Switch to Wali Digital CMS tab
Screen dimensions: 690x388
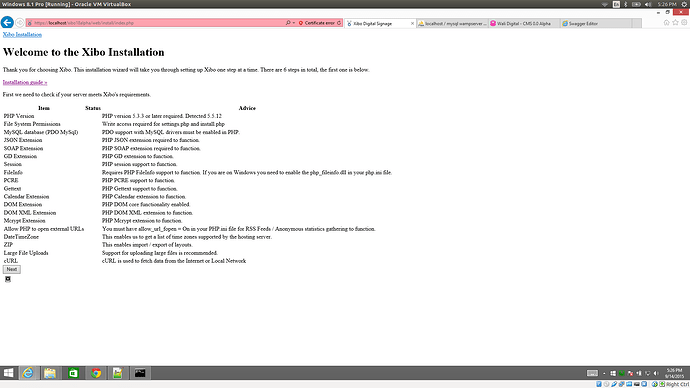pos(525,23)
